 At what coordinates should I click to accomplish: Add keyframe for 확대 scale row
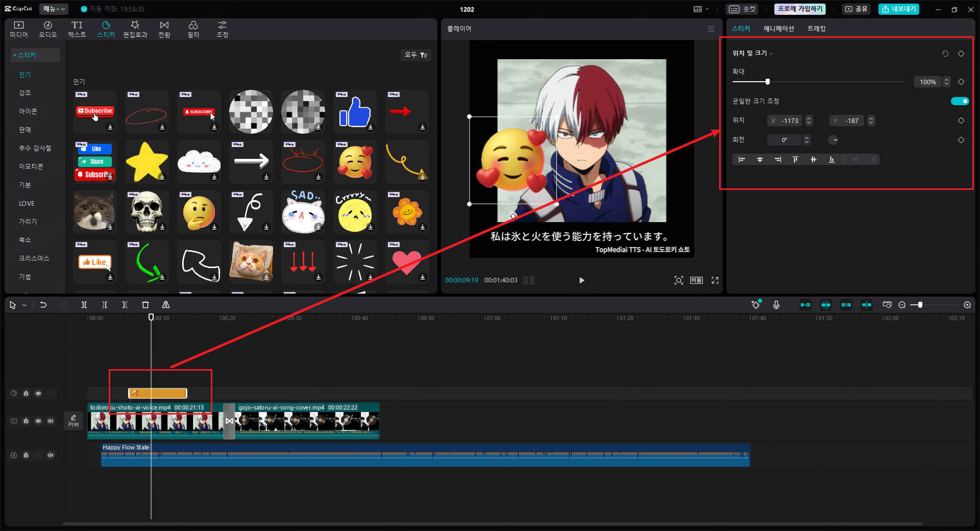pos(961,82)
